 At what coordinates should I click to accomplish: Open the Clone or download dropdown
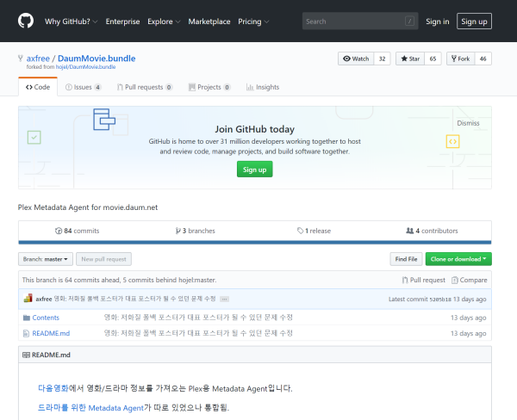[458, 259]
